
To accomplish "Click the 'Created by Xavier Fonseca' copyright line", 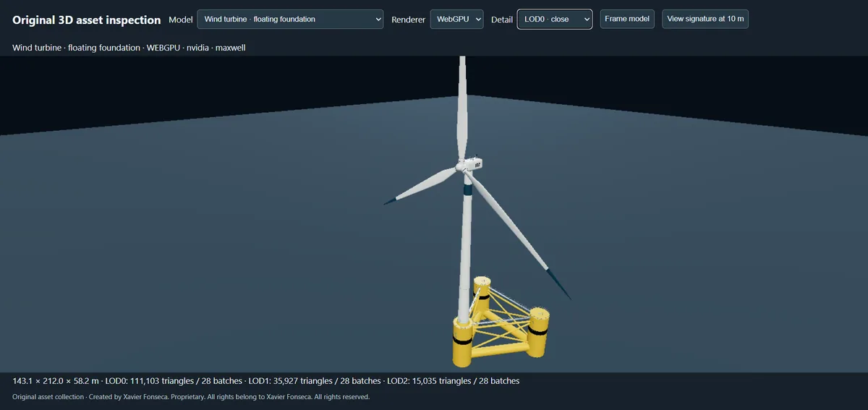I will point(191,397).
